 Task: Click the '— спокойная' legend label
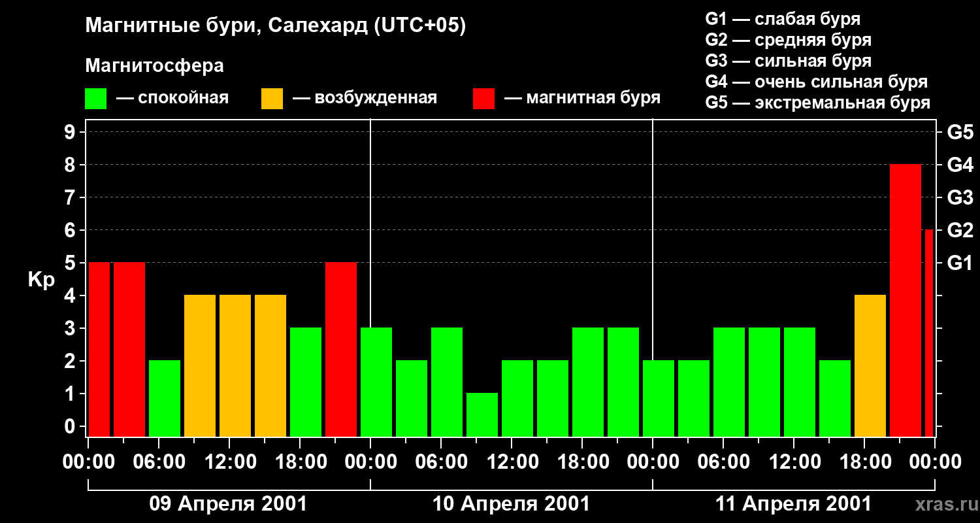pyautogui.click(x=172, y=98)
